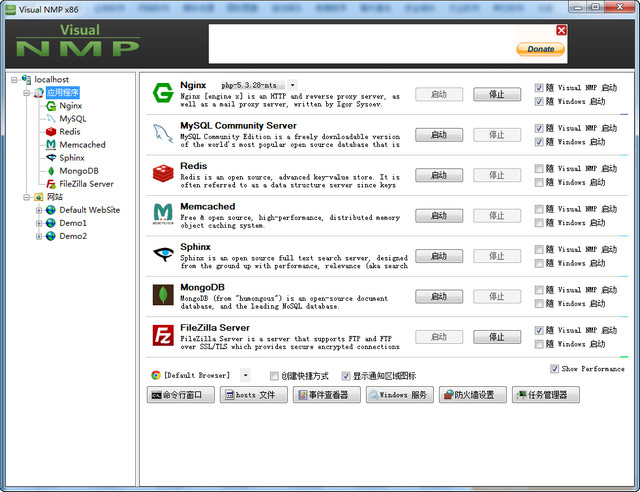The image size is (640, 492).
Task: Select FileZilla Server in the tree
Action: (87, 184)
